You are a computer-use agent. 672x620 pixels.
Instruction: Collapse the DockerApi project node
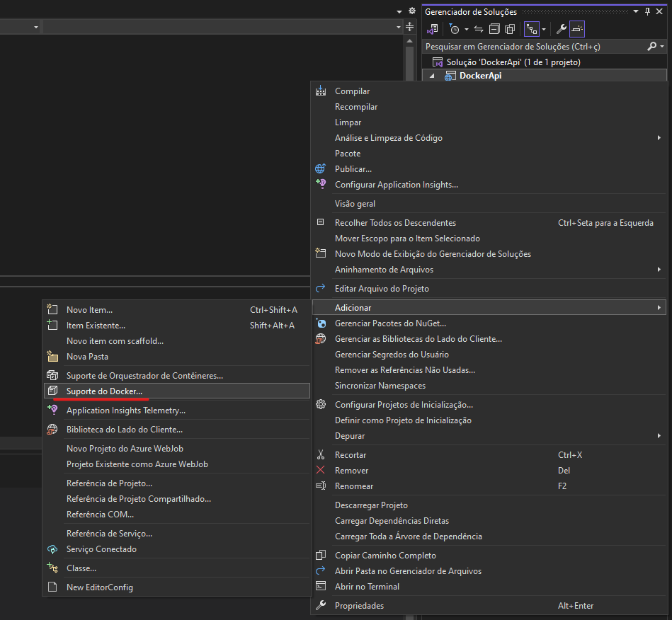coord(432,76)
